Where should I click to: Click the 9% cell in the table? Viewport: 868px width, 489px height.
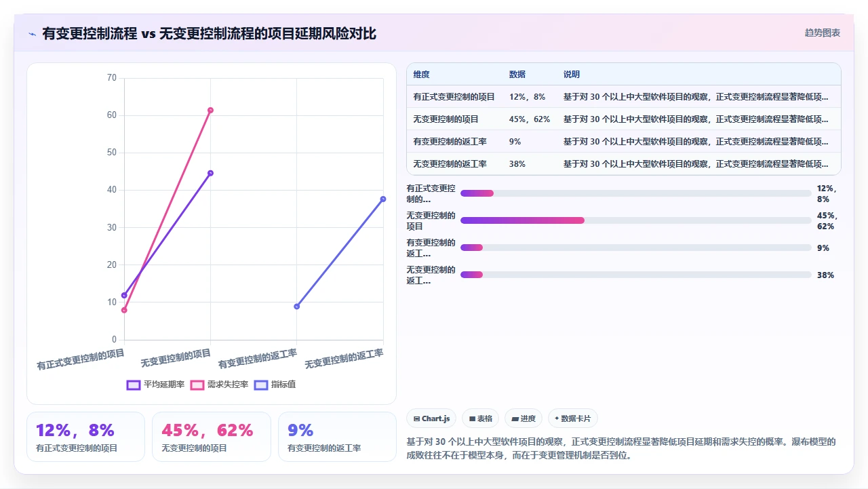pyautogui.click(x=515, y=142)
